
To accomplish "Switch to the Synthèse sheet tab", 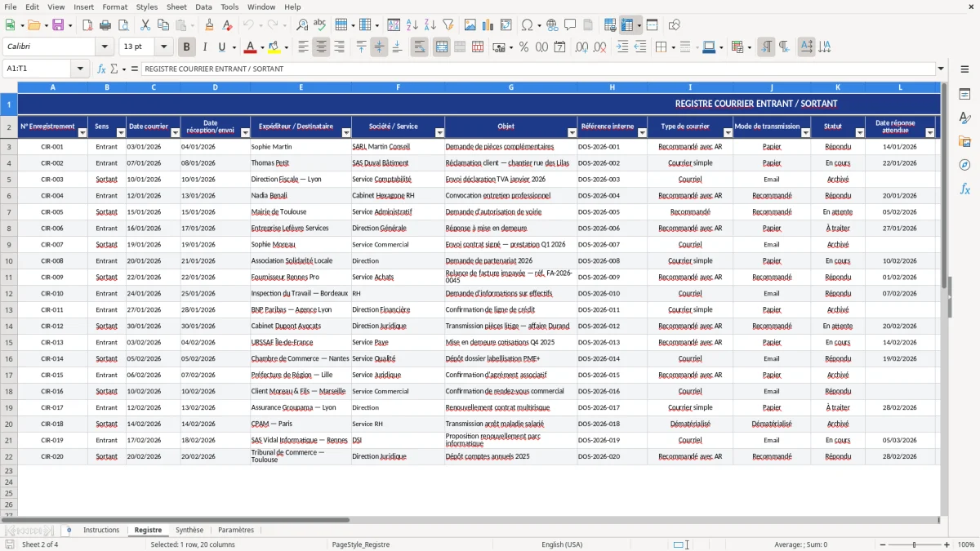I will click(x=190, y=530).
